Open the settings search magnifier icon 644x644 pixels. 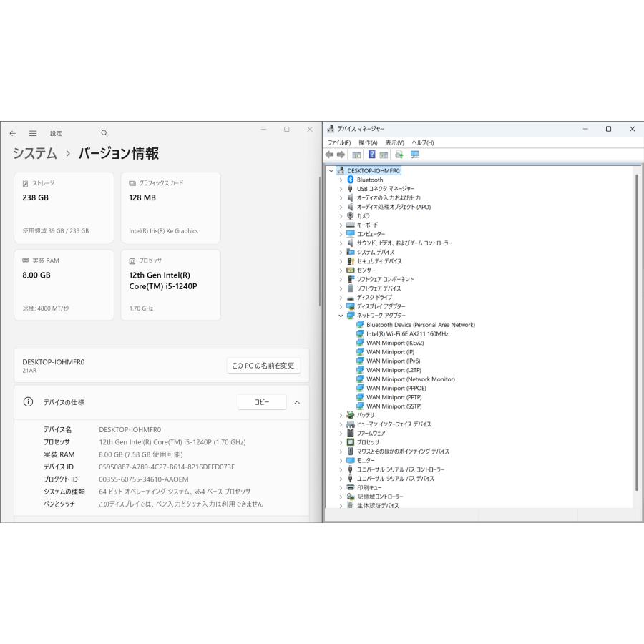pyautogui.click(x=104, y=133)
